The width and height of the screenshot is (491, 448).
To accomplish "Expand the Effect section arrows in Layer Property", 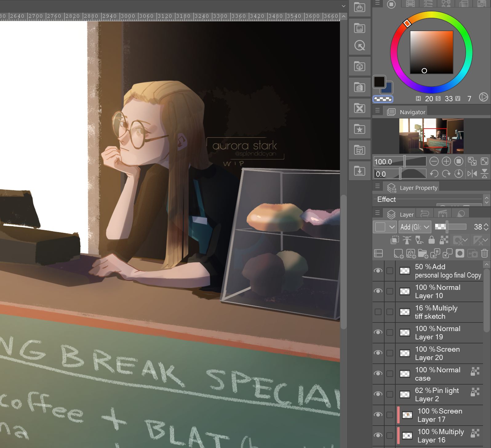I will tap(486, 200).
